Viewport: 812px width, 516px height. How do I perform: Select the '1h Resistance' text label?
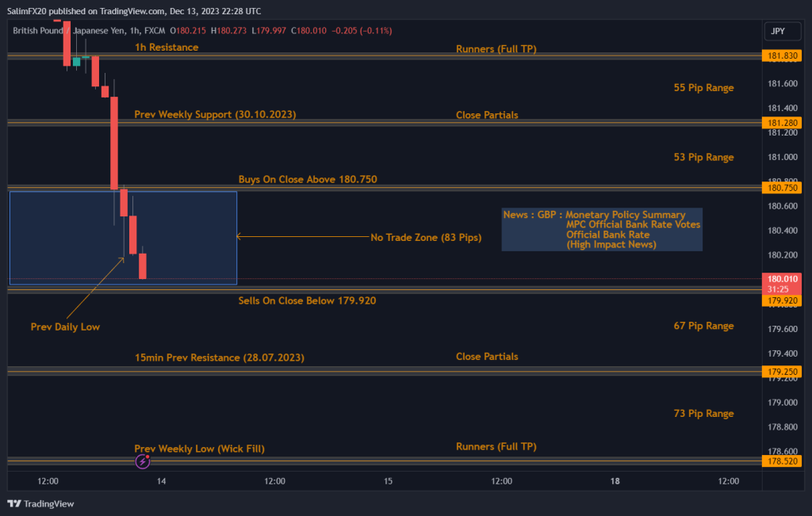[167, 48]
